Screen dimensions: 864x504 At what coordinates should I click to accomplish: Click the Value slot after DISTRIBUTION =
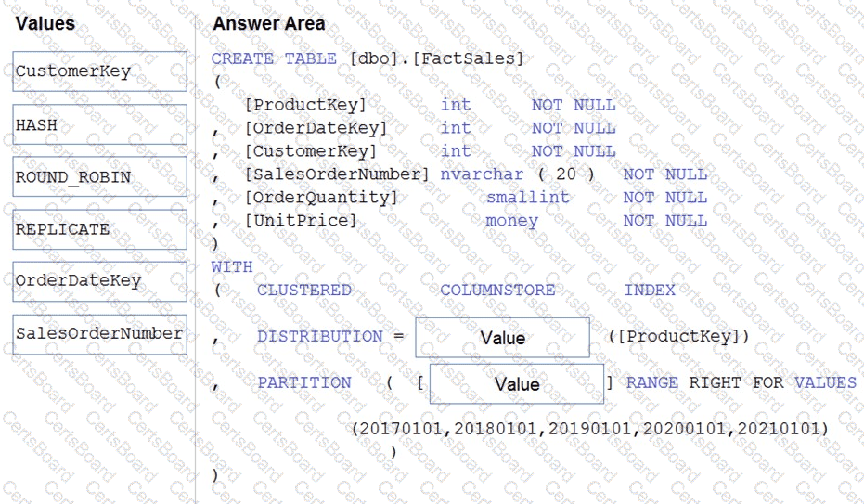click(503, 338)
